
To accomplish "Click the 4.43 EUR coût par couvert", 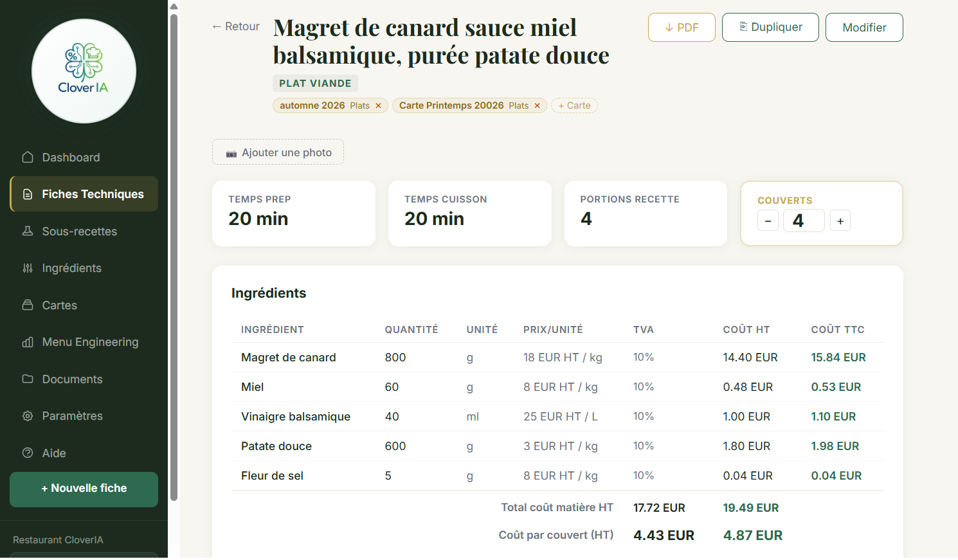I will (664, 536).
